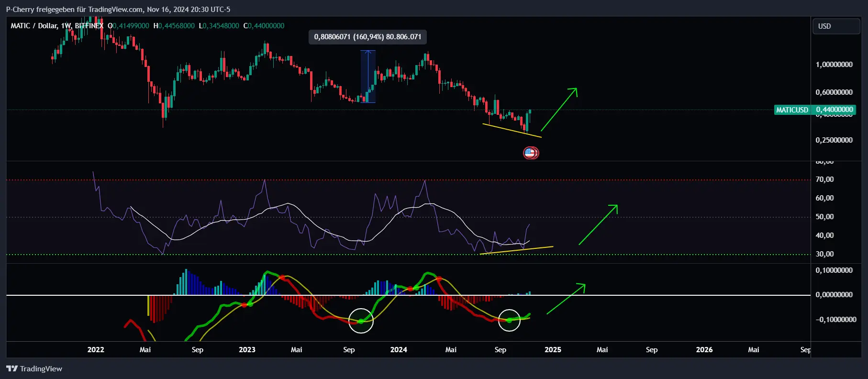Select the 0,80806071 (160,94%) measurement label
868x379 pixels.
point(367,37)
